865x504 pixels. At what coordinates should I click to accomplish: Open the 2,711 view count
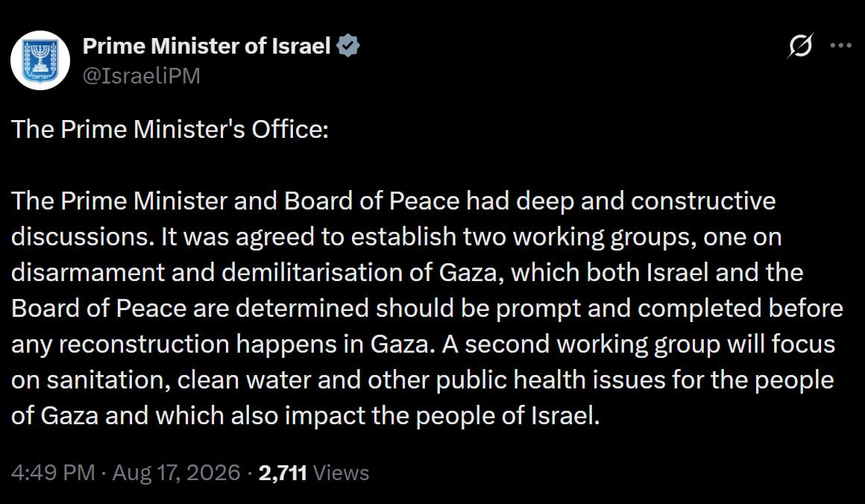click(283, 473)
